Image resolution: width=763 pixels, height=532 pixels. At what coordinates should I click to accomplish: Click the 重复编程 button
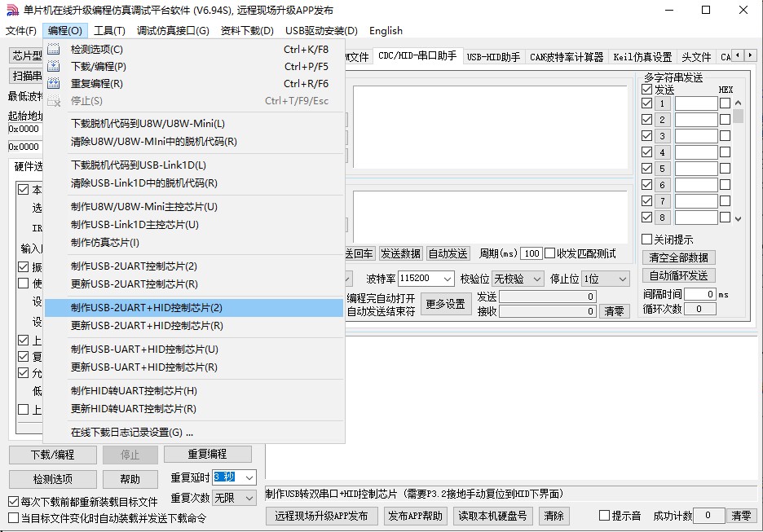207,454
